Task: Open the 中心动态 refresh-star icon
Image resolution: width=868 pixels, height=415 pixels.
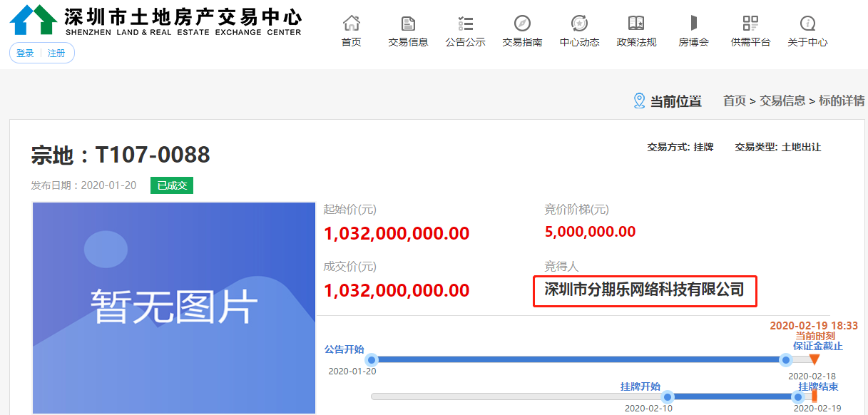Action: [579, 23]
